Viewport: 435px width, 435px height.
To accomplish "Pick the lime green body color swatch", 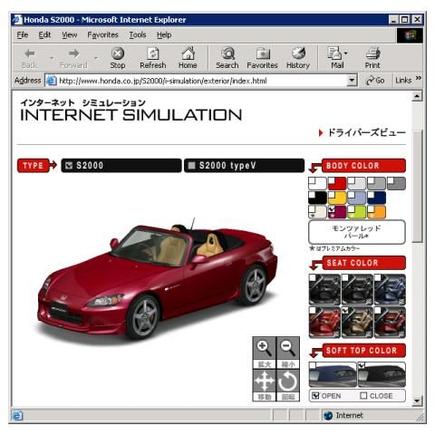I will click(357, 212).
